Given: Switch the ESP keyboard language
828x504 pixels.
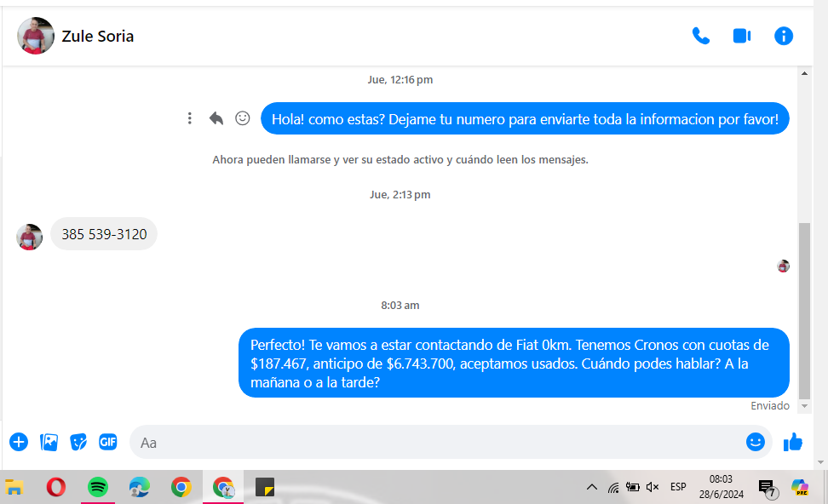Looking at the screenshot, I should (x=678, y=487).
